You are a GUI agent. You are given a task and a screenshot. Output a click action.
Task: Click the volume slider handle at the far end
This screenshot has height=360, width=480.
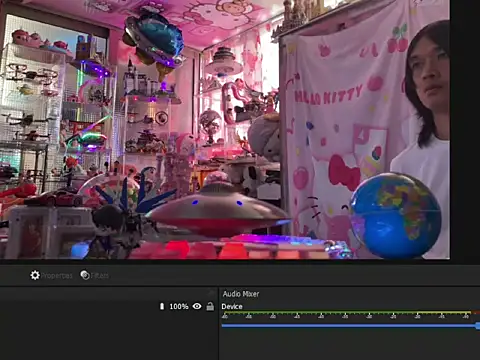coord(478,326)
